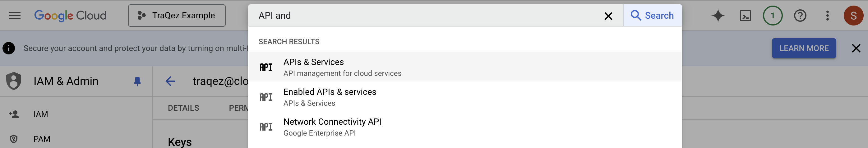Open the TraQez Example project picker
This screenshot has width=868, height=148.
(177, 16)
